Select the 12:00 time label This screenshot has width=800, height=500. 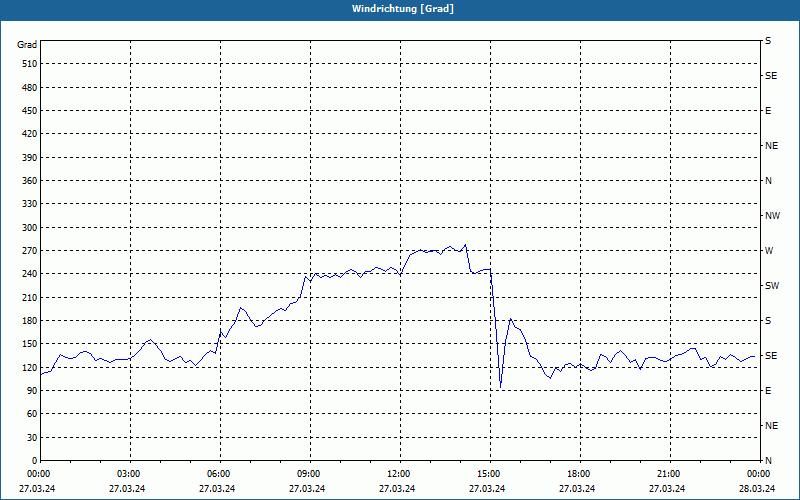point(399,474)
